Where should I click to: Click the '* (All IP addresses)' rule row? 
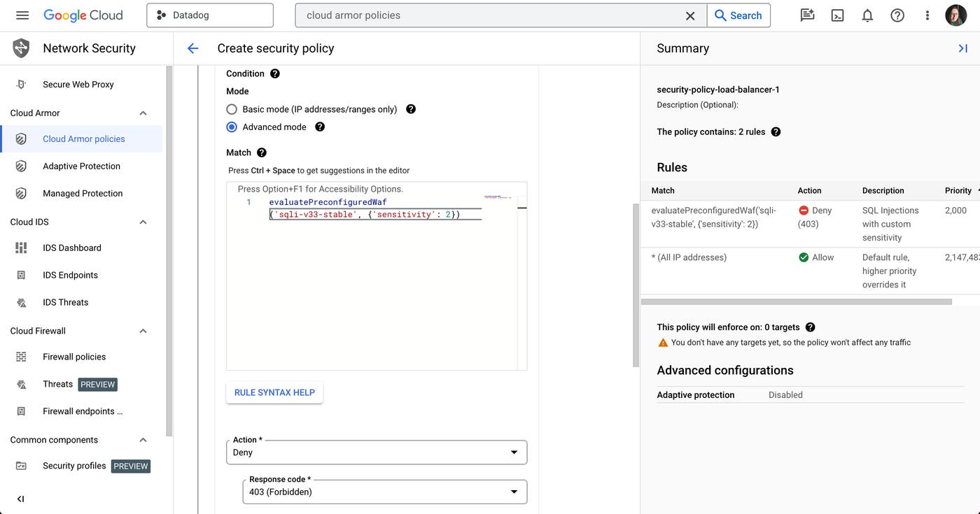811,271
